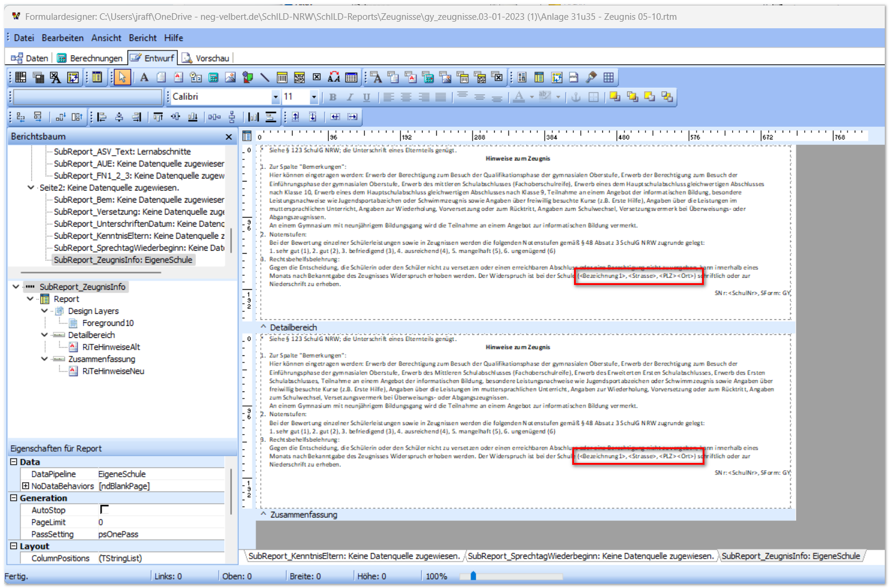Choose the Image component tool
The height and width of the screenshot is (588, 889).
(x=230, y=78)
